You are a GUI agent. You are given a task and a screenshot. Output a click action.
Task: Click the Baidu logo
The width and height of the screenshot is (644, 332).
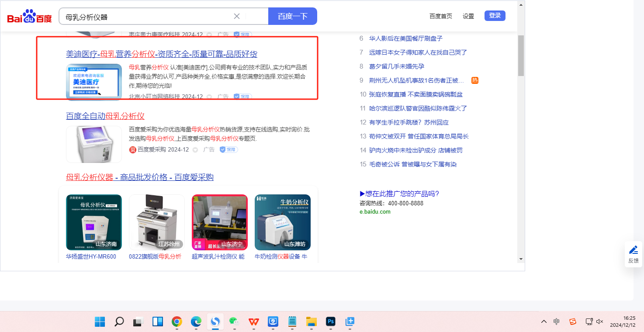[x=30, y=17]
